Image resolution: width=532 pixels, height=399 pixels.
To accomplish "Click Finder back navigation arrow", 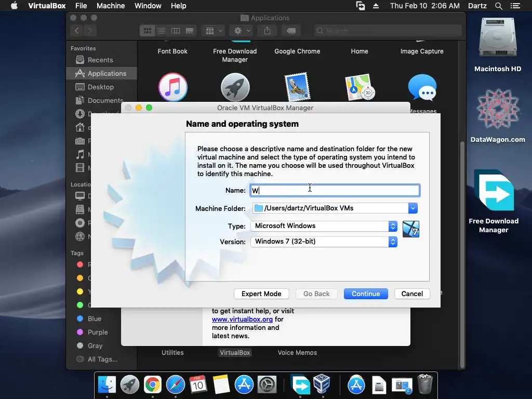I will (x=77, y=31).
